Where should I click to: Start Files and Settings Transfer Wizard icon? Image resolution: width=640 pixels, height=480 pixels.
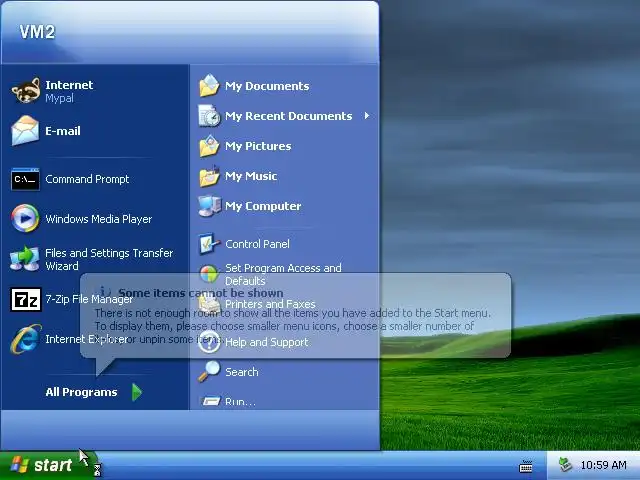click(x=25, y=259)
